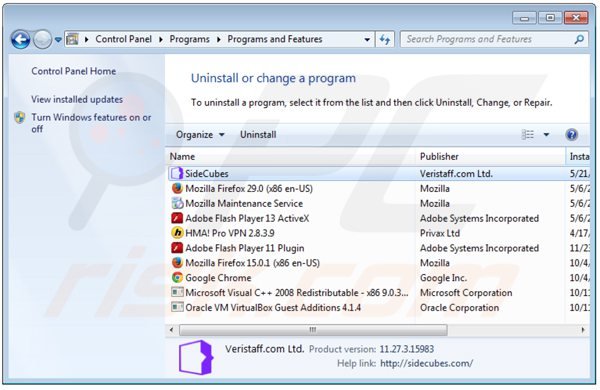600x390 pixels.
Task: Select the HMA! Pro VPN icon
Action: click(177, 233)
